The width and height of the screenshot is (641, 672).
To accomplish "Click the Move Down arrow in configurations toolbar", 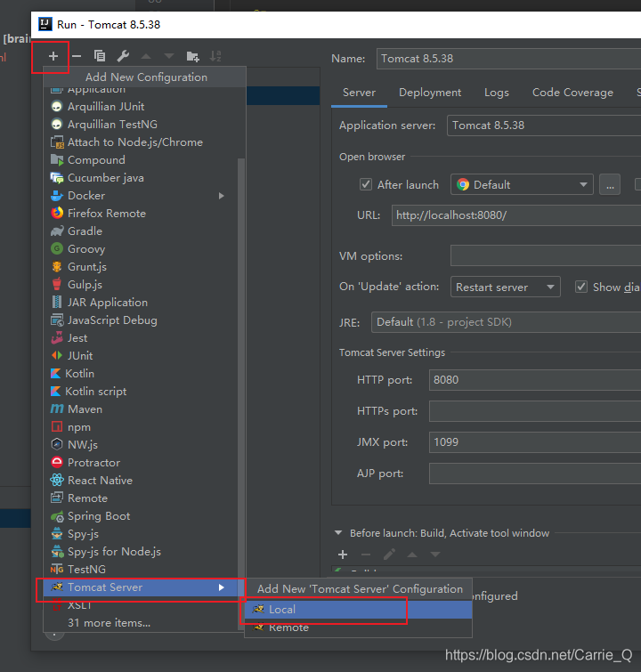I will tap(169, 56).
